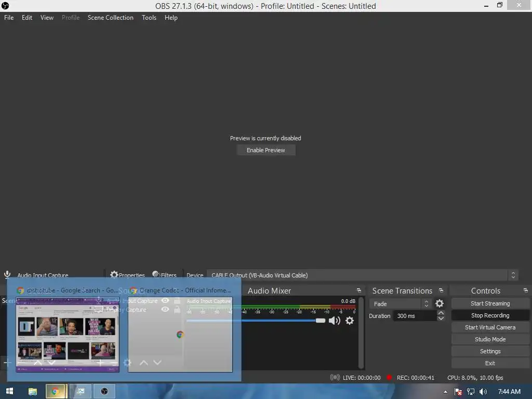Screen dimensions: 532x399
Task: Click the 'Controls' dock title
Action: tap(486, 291)
